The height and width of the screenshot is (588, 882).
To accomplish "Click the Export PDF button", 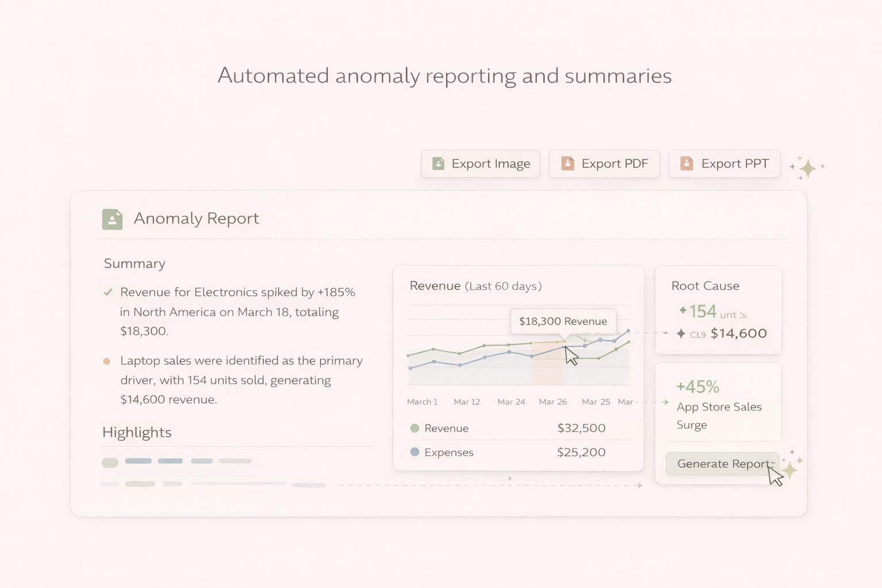I will pyautogui.click(x=604, y=164).
